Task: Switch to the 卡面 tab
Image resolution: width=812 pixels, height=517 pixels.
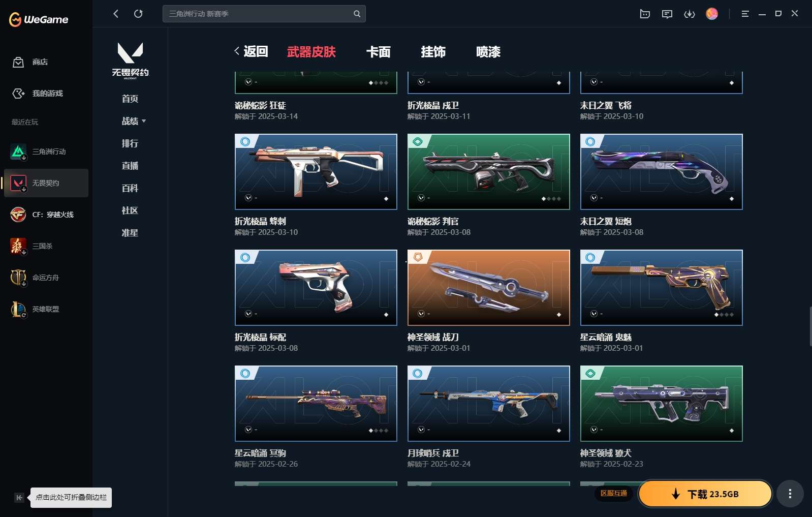Action: (379, 52)
